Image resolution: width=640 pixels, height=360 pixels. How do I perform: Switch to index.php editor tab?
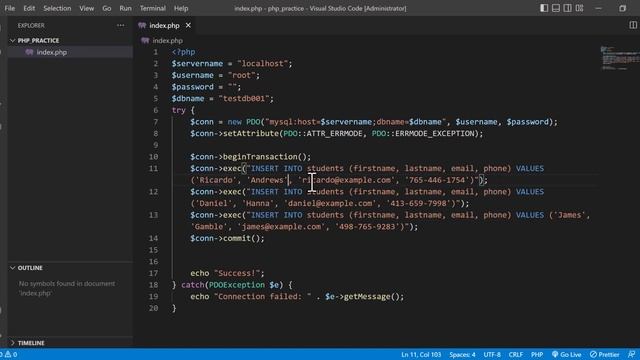click(164, 25)
